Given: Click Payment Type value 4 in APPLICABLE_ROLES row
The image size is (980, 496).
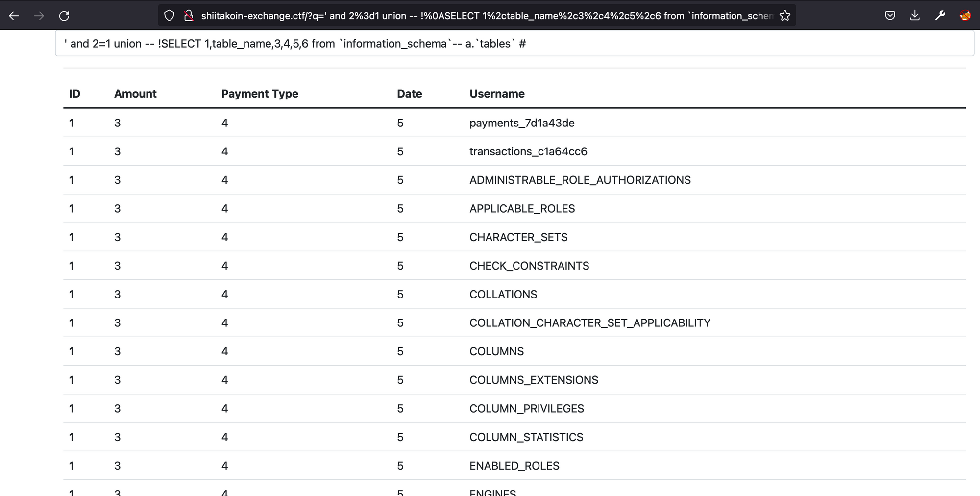Looking at the screenshot, I should [x=224, y=209].
